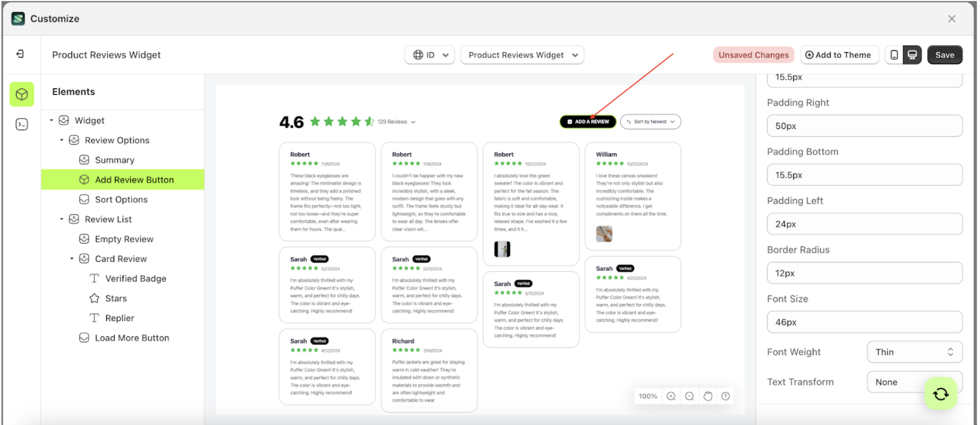Open the Product Reviews Widget dropdown
The height and width of the screenshot is (425, 980).
(x=522, y=55)
